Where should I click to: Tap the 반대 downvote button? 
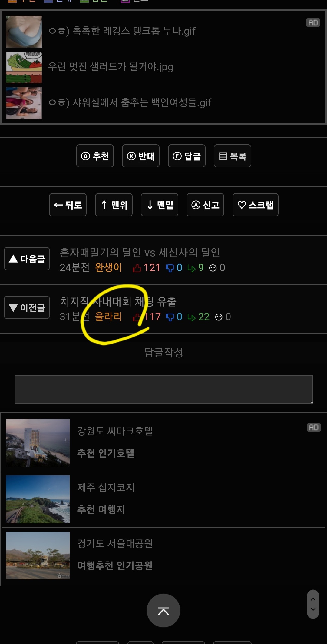(x=141, y=156)
